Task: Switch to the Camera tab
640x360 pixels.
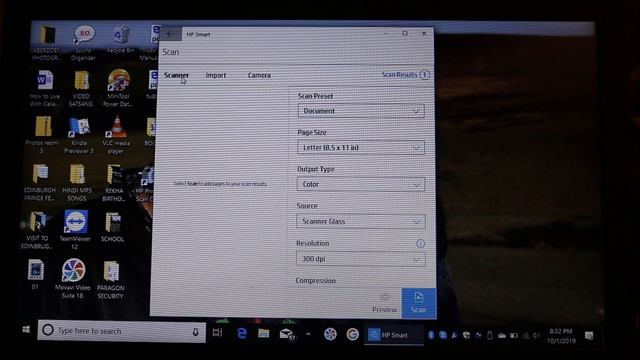Action: pos(259,75)
